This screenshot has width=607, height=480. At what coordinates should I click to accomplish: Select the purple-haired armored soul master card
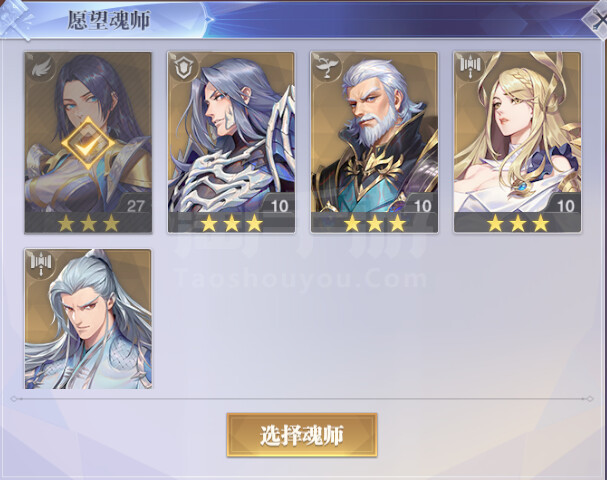pos(231,142)
